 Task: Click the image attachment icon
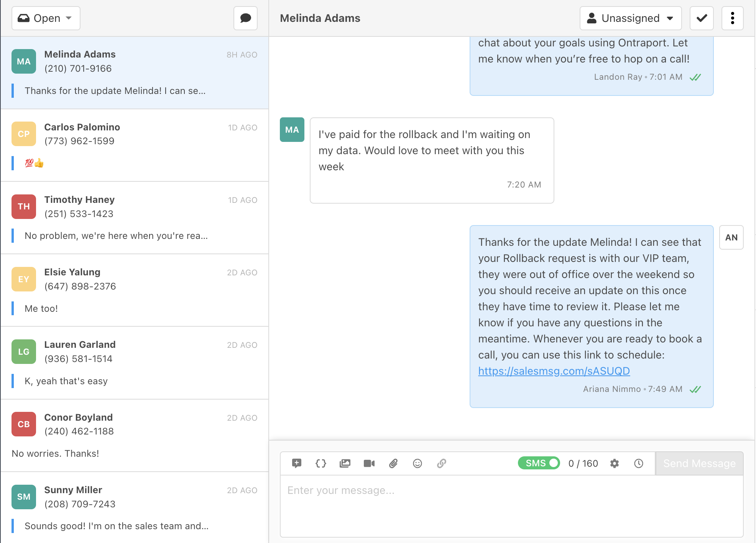(x=345, y=463)
